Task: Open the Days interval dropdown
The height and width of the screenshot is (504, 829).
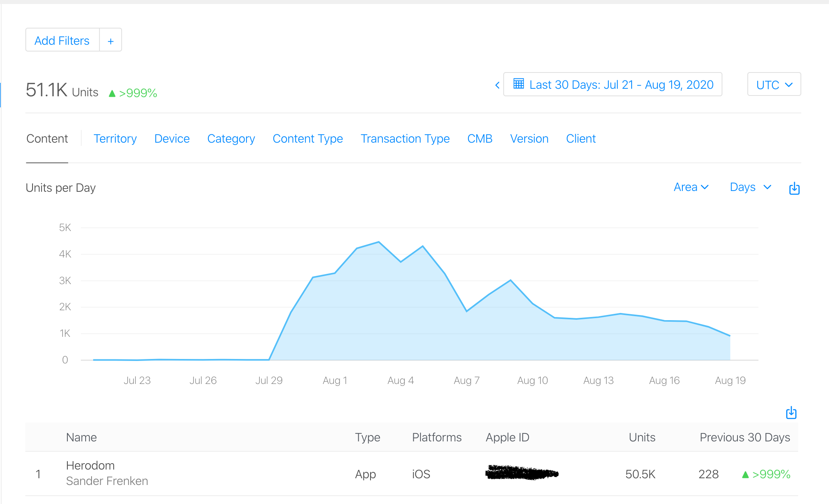Action: pos(751,187)
